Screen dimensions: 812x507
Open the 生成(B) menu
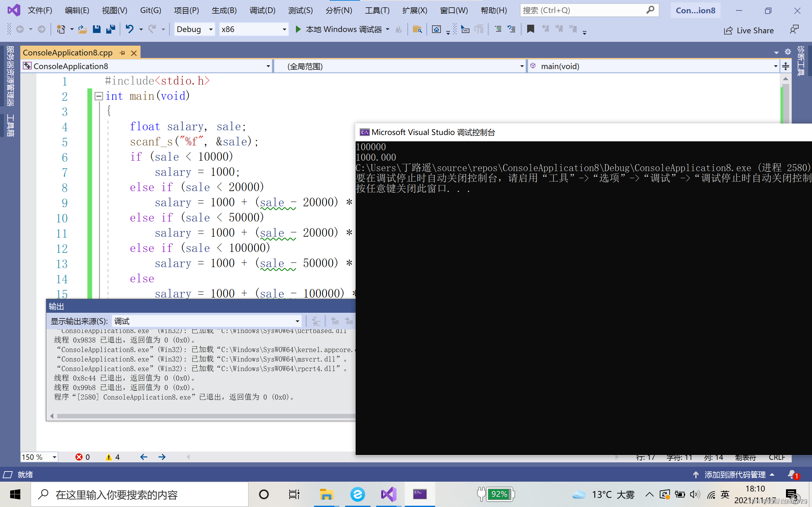224,10
